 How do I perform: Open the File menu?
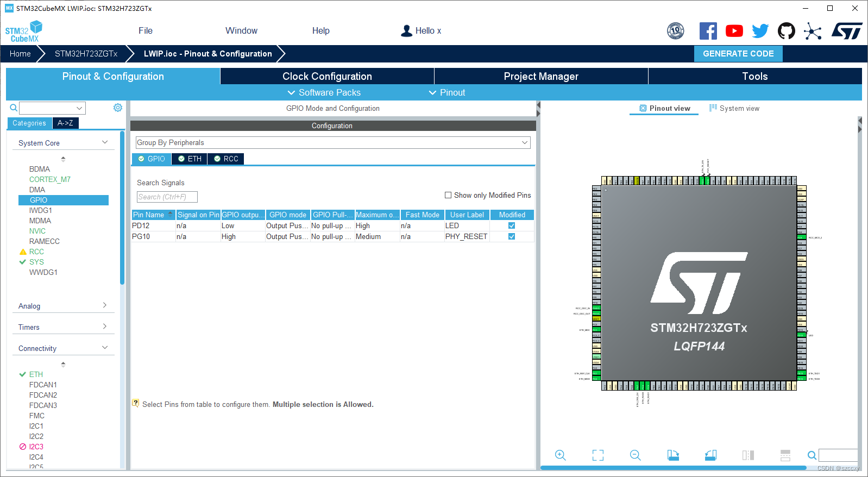tap(146, 31)
